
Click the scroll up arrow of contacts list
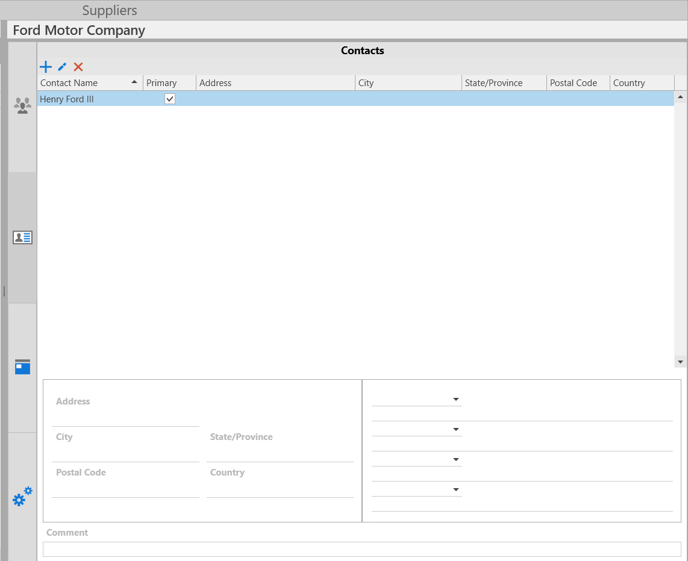(x=681, y=96)
